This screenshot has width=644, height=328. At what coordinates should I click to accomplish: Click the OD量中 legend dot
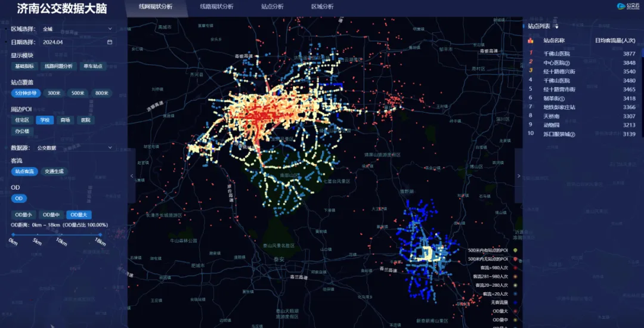[515, 320]
